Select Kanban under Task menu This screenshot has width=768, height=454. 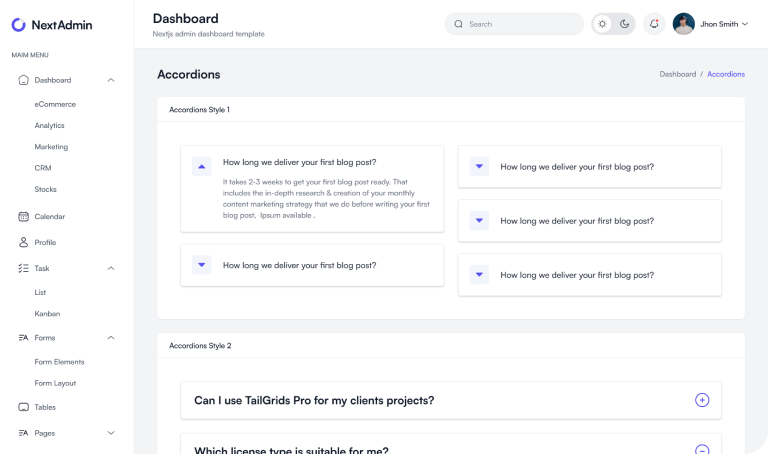coord(47,313)
